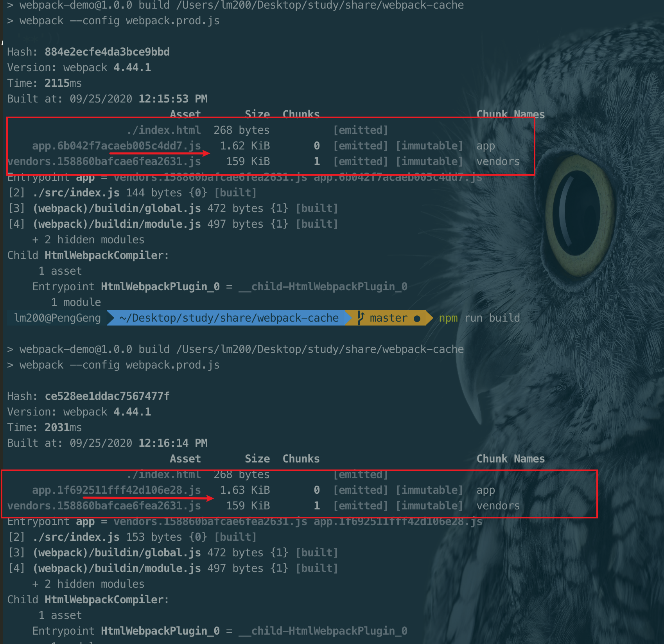
Task: Click the 1.62 KiB size value
Action: coord(245,146)
